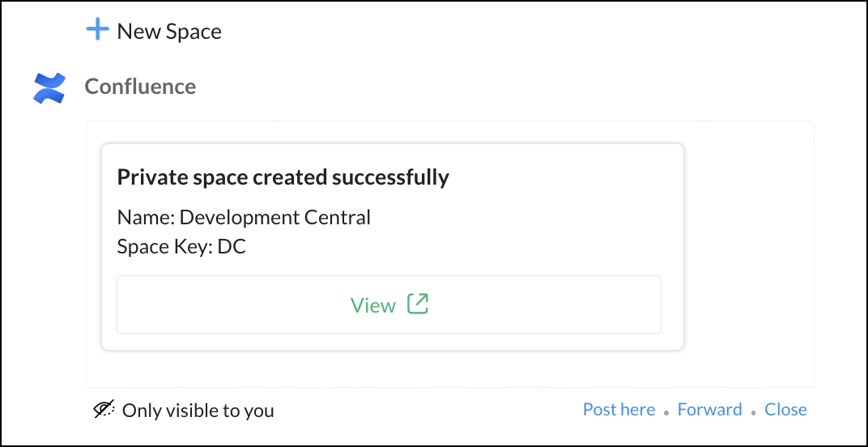868x447 pixels.
Task: Click the dot separator before Close
Action: point(753,412)
